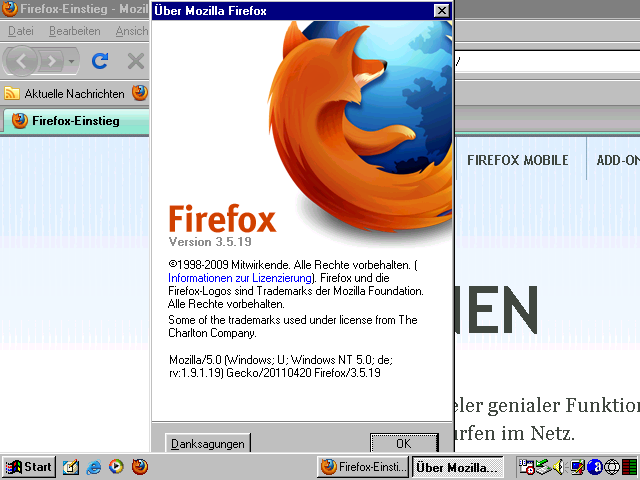Click inside the Firefox address bar
The width and height of the screenshot is (640, 480).
(x=547, y=62)
